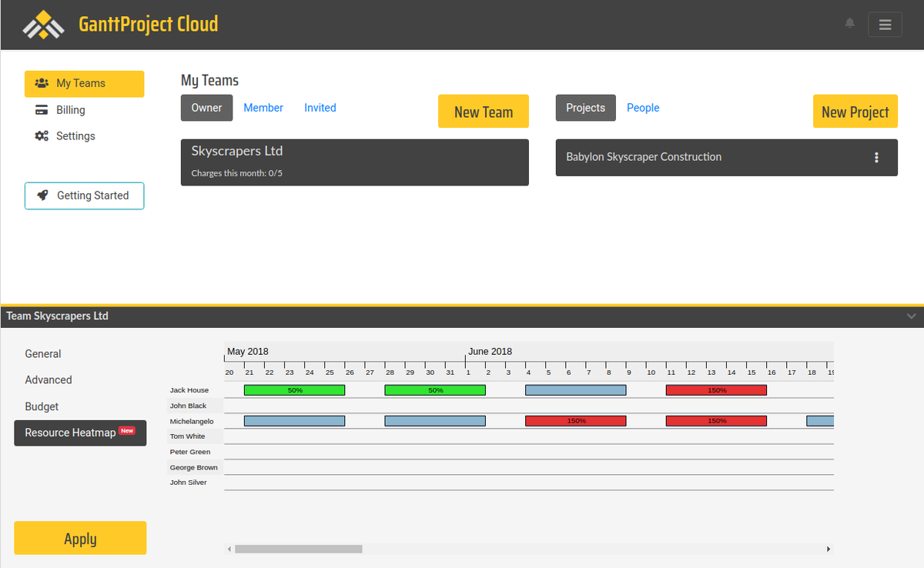Viewport: 924px width, 568px height.
Task: Click Jack House's red 150% bar
Action: (716, 390)
